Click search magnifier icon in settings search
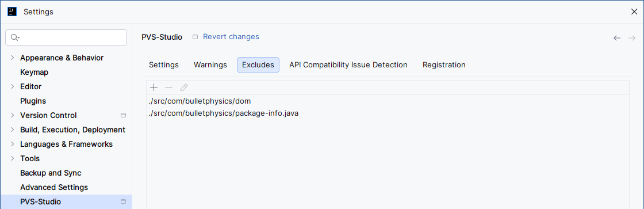This screenshot has height=209, width=644. 15,37
